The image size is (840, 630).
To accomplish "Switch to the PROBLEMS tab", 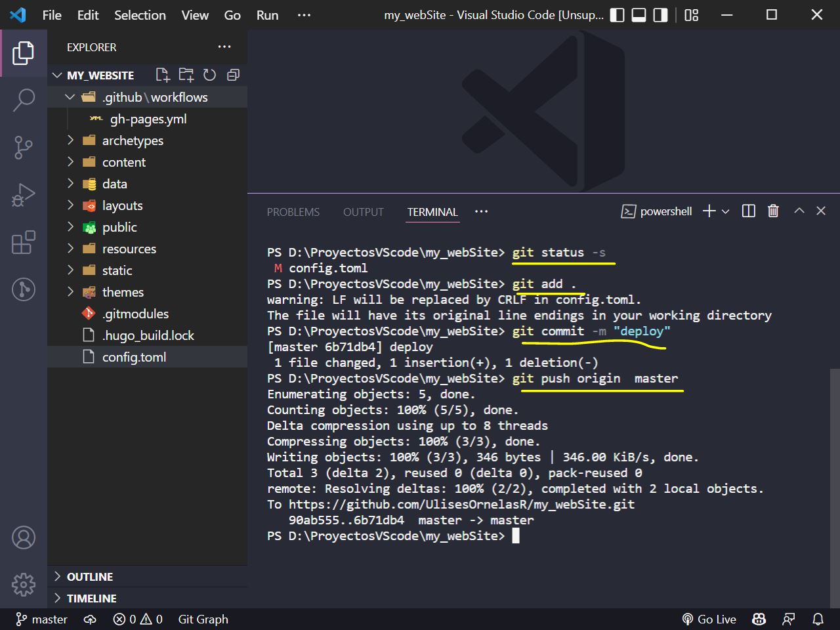I will [x=293, y=212].
